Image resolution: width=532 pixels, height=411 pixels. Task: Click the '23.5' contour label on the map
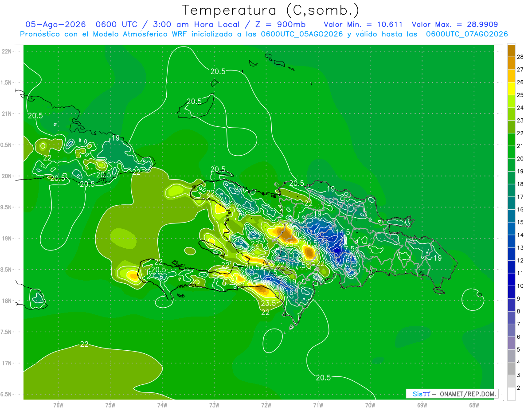coord(268,303)
